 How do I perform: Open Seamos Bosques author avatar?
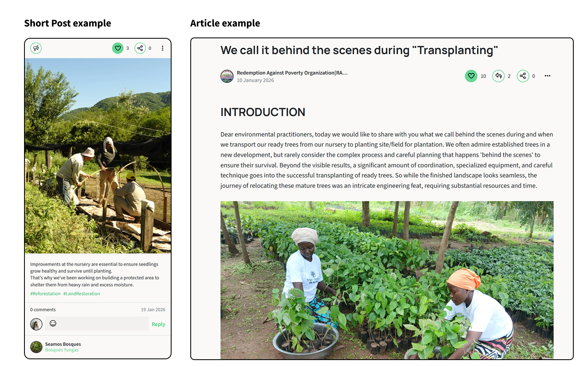pyautogui.click(x=36, y=347)
